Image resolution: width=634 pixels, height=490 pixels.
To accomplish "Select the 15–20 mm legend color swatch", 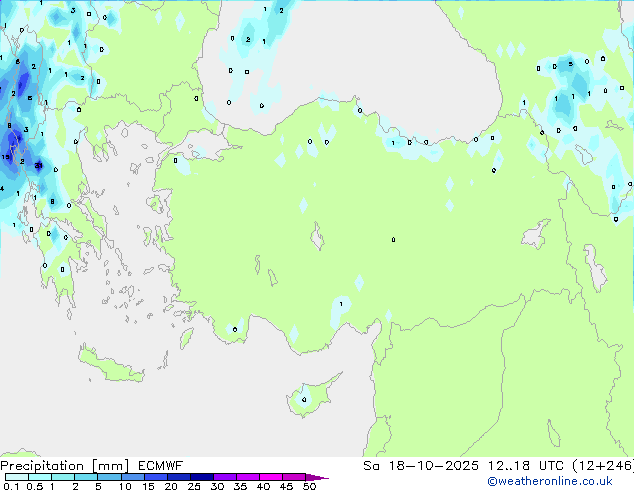I will click(155, 477).
